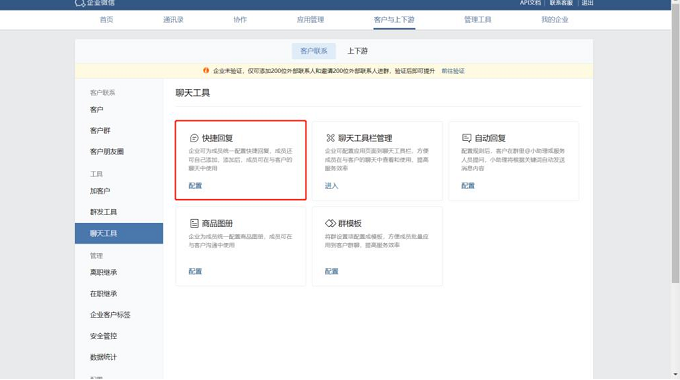
Task: Select 企业客户标签 in the sidebar
Action: pyautogui.click(x=110, y=314)
